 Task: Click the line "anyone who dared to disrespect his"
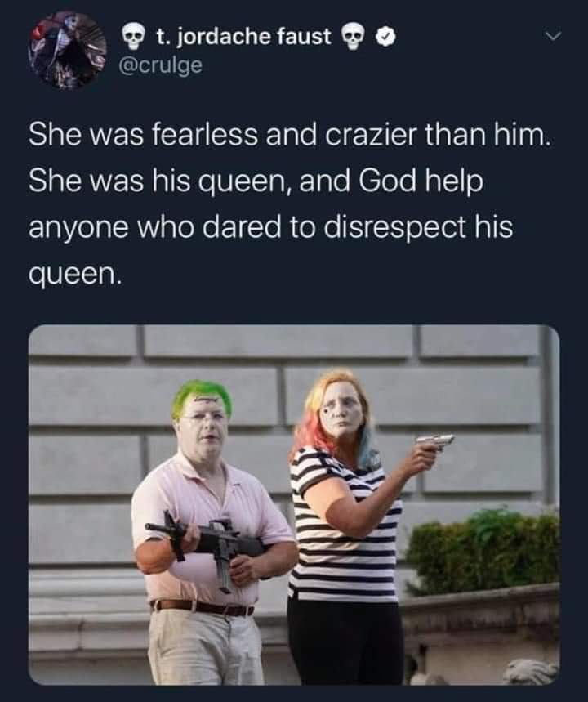pos(271,226)
